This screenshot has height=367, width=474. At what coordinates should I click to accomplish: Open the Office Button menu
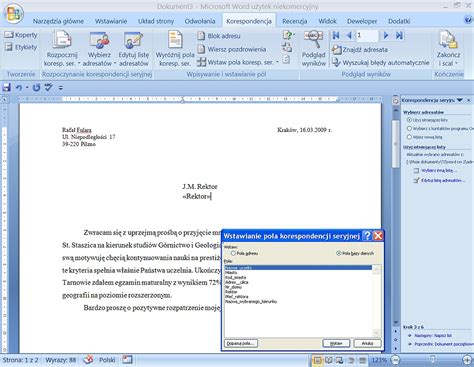pos(13,14)
